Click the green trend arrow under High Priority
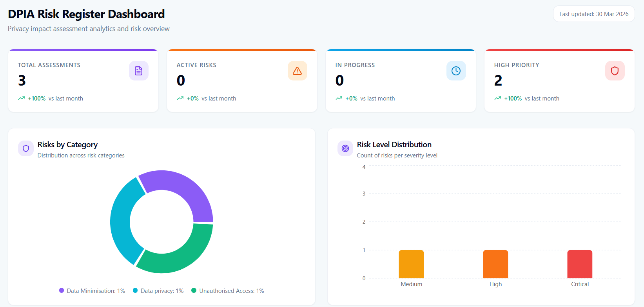This screenshot has height=307, width=644. (x=498, y=99)
